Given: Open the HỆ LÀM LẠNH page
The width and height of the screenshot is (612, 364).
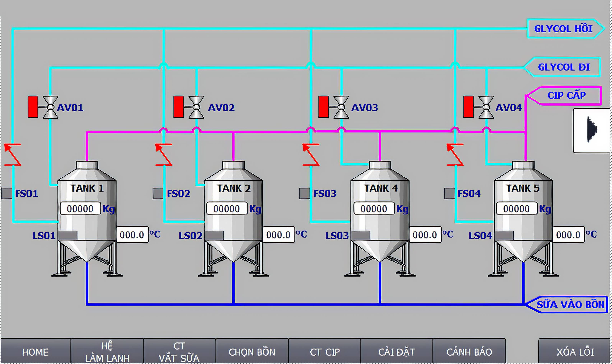Looking at the screenshot, I should [x=107, y=351].
